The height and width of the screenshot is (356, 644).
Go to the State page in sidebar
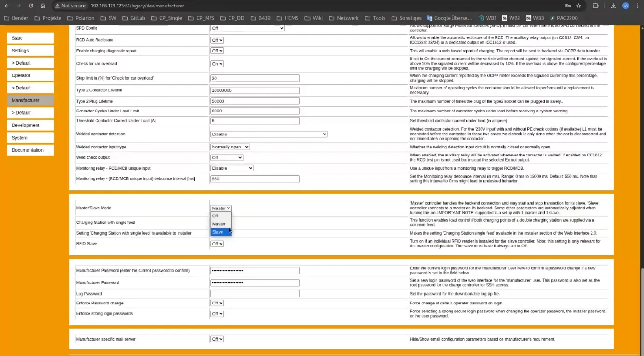[30, 38]
